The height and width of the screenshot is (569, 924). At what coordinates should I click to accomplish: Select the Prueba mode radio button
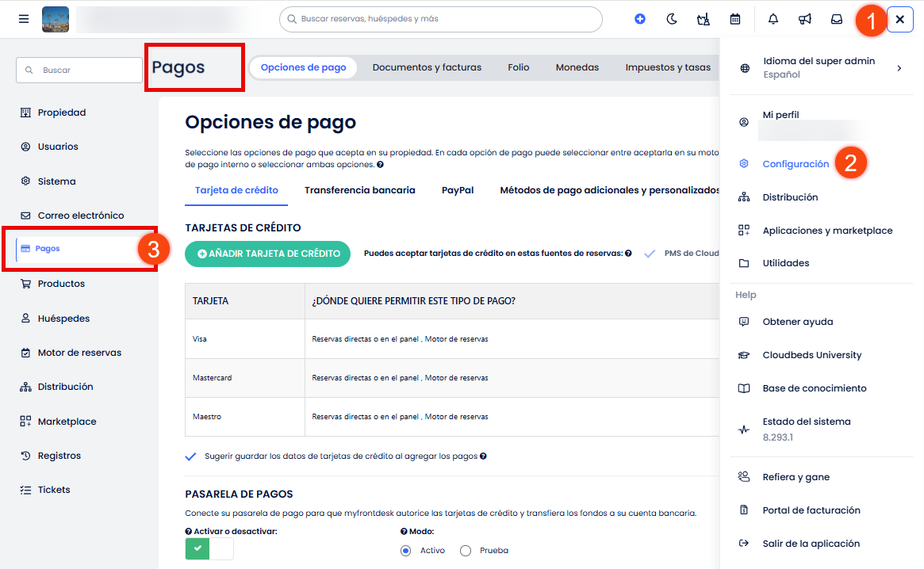point(466,551)
